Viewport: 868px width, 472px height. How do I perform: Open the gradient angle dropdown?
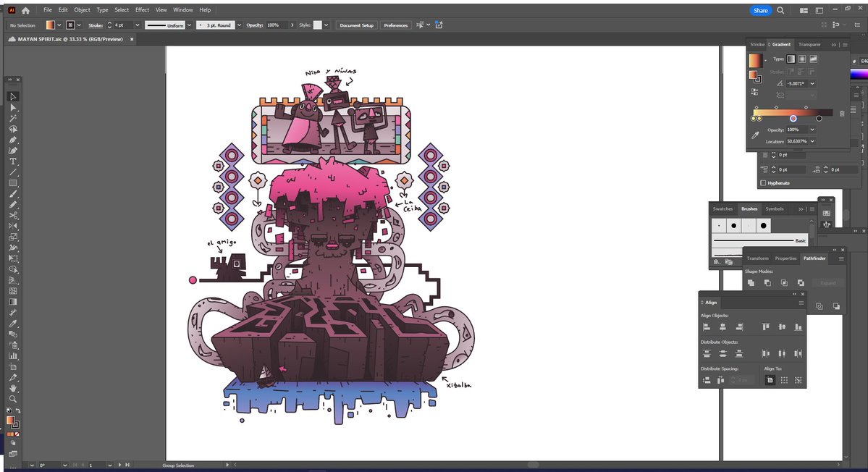click(x=812, y=83)
